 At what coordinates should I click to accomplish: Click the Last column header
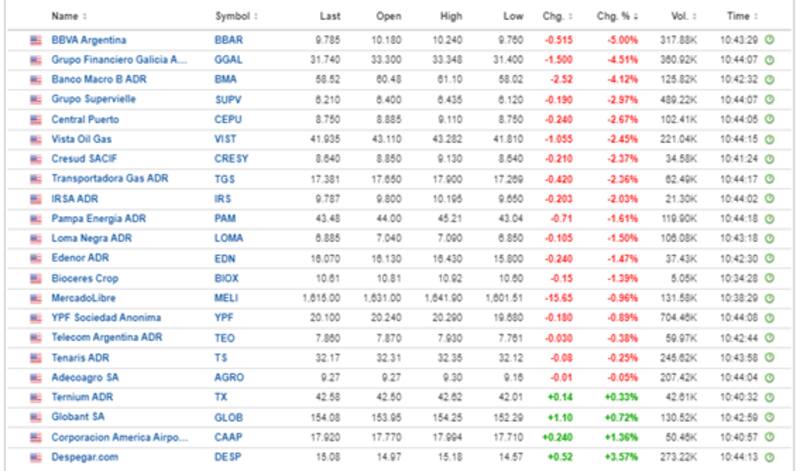(x=330, y=16)
